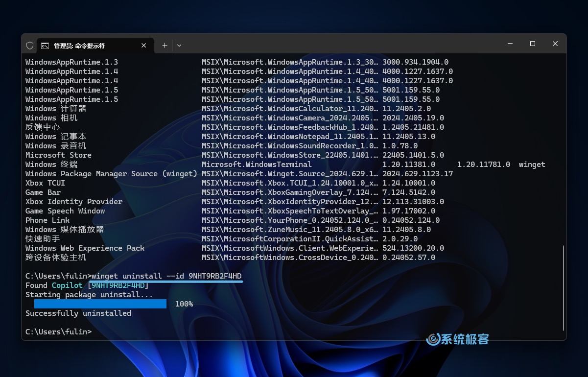Click version '2024.629.1123.17'
Image resolution: width=588 pixels, height=377 pixels.
tap(418, 174)
